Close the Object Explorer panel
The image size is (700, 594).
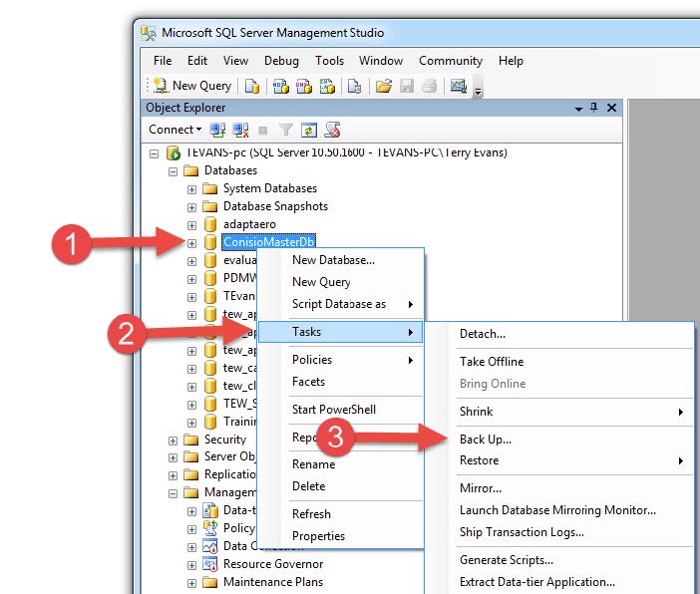(x=611, y=108)
